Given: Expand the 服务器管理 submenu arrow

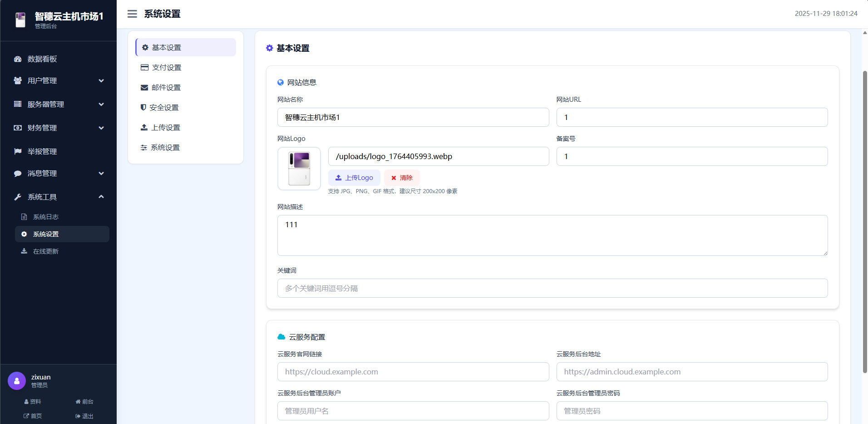Looking at the screenshot, I should click(x=101, y=105).
